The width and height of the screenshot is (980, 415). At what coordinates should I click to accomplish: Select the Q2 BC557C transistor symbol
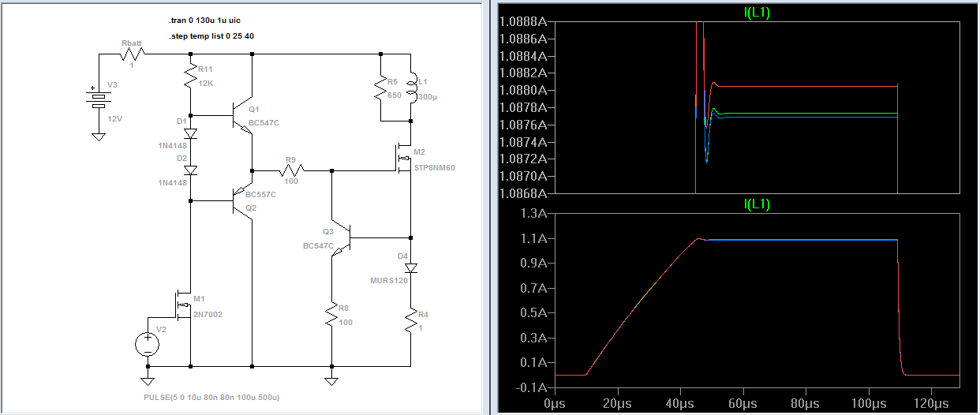(241, 201)
